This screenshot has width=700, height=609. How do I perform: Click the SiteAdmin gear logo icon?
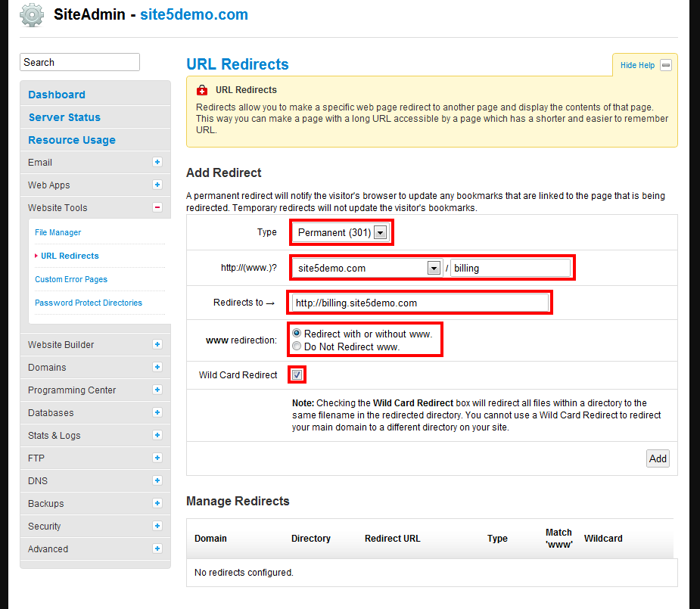32,15
